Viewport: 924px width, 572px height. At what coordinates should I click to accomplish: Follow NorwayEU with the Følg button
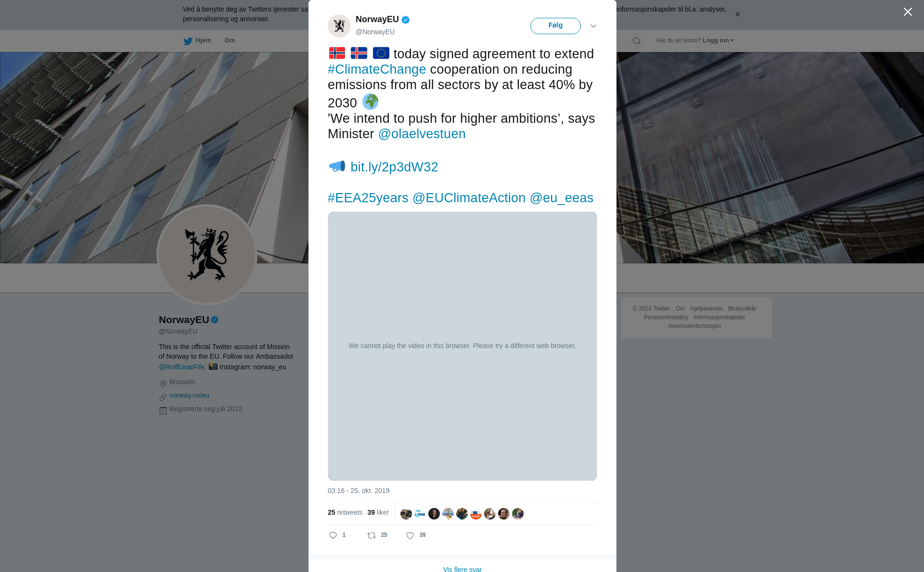pos(555,26)
